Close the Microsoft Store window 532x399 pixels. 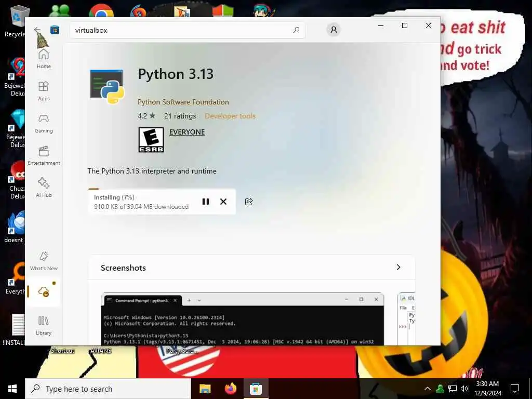click(x=429, y=26)
